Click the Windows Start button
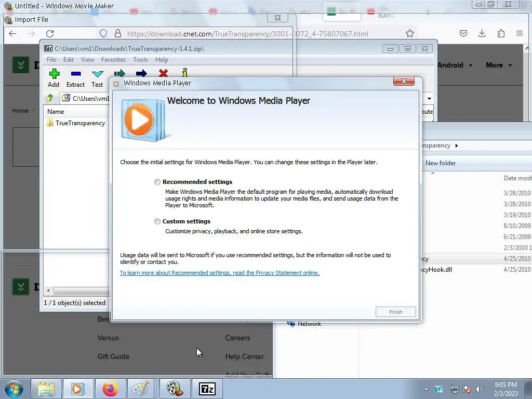532x399 pixels. point(14,389)
